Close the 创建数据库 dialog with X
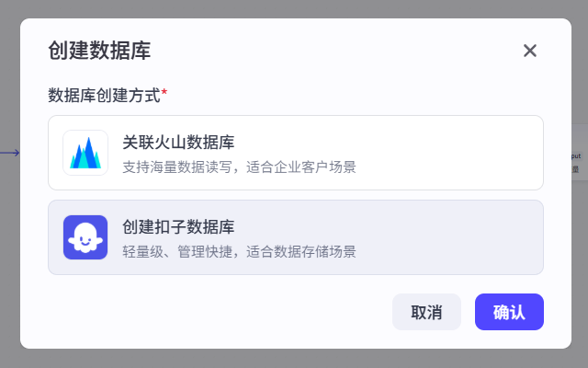588x368 pixels. (529, 51)
